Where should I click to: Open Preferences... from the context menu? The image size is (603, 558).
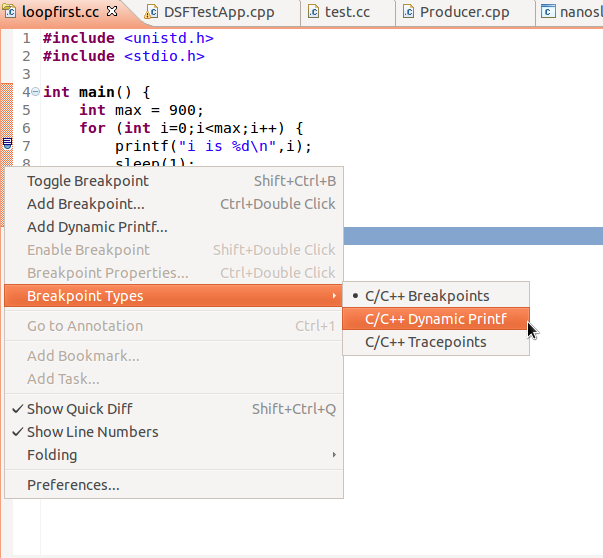pos(174,485)
